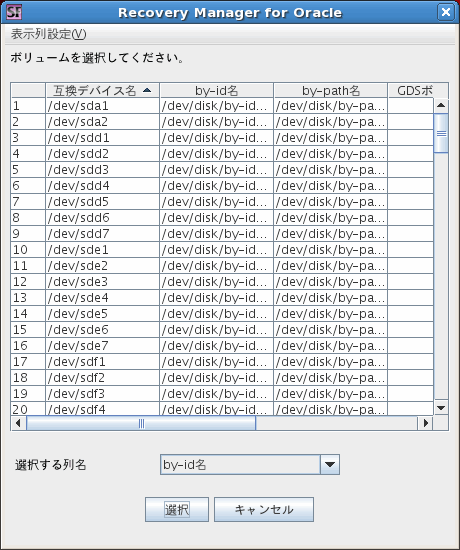The width and height of the screenshot is (460, 550).
Task: Click the by-path名 column header
Action: coord(331,91)
